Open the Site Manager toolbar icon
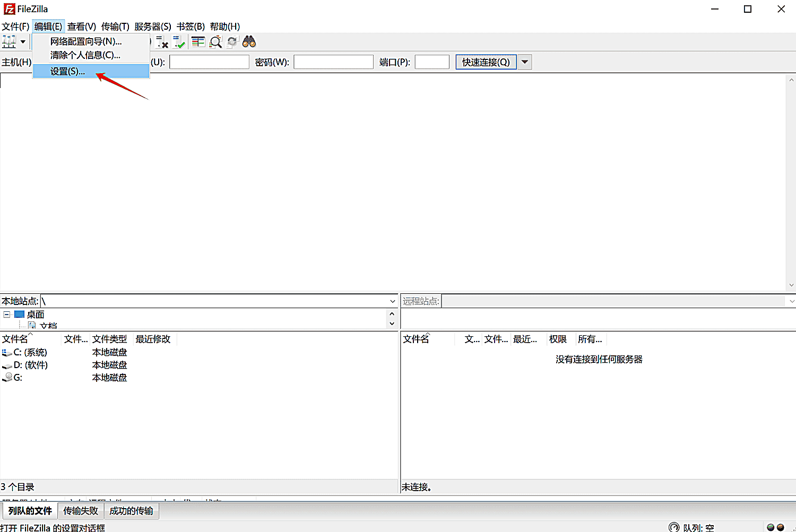796x532 pixels. point(9,42)
